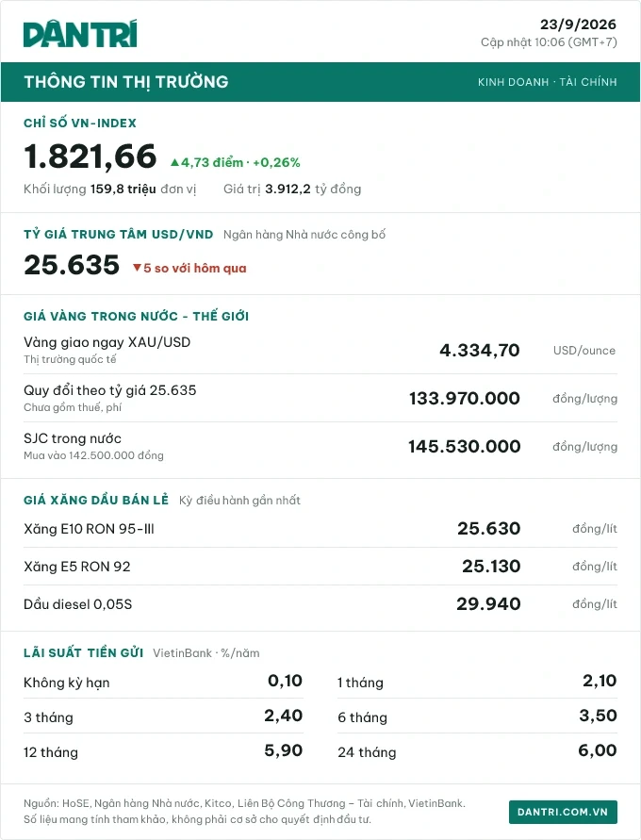Click the 'GIÁ XĂNG DẦU BÁN LẺ' title
641x840 pixels.
click(96, 500)
